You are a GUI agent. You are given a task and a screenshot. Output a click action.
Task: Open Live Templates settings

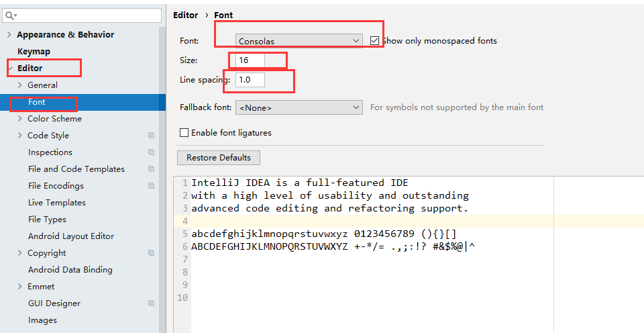click(x=56, y=203)
